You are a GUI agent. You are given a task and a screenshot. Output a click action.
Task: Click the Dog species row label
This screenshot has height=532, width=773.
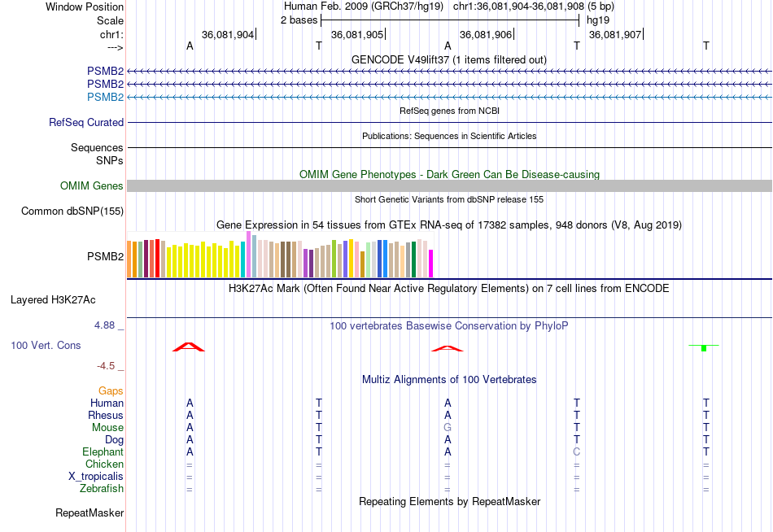click(115, 440)
